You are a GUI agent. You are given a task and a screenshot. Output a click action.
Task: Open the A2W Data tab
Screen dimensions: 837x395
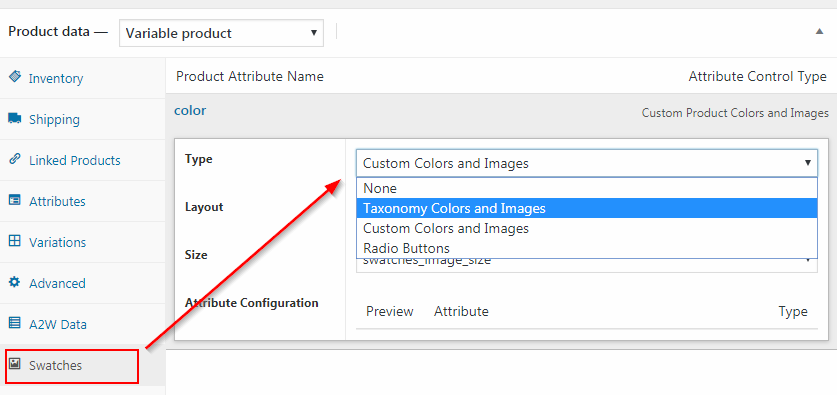point(83,324)
